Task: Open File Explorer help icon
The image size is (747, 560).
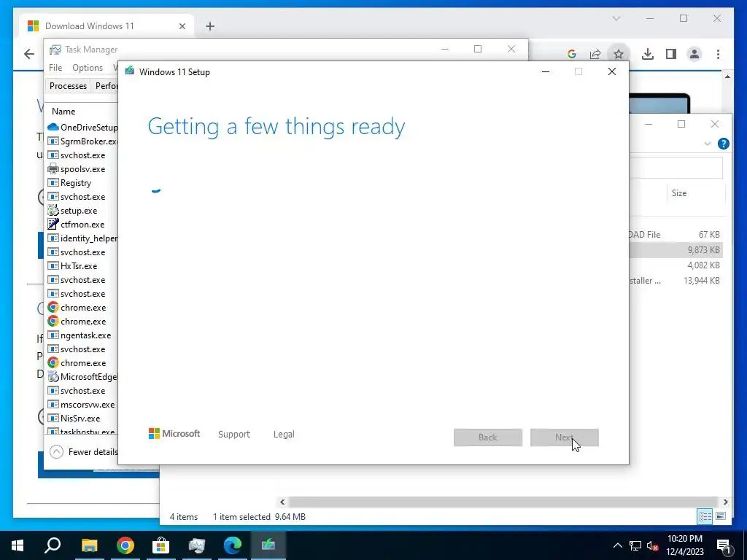Action: pyautogui.click(x=723, y=144)
